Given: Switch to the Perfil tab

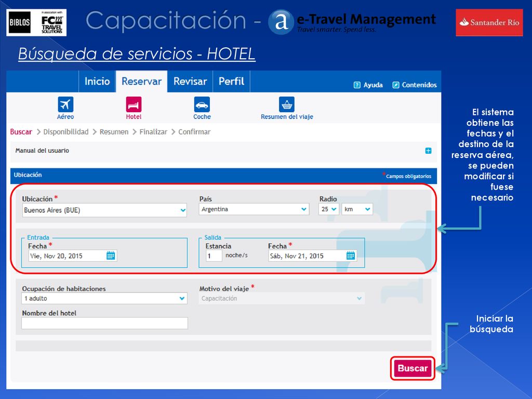Looking at the screenshot, I should pyautogui.click(x=231, y=82).
